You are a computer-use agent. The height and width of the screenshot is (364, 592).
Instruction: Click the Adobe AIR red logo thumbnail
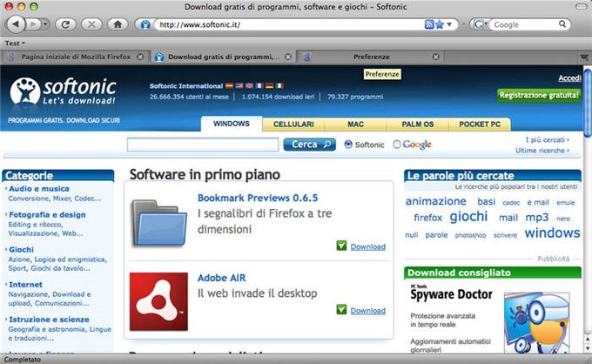coord(158,301)
